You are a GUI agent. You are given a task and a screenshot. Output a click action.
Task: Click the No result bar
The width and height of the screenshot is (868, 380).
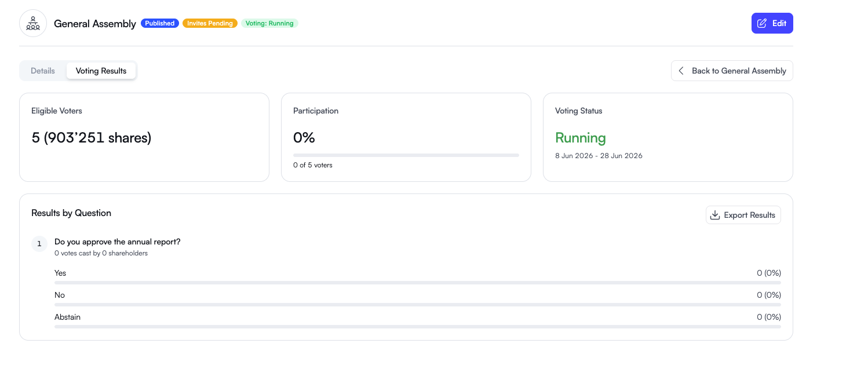point(417,305)
